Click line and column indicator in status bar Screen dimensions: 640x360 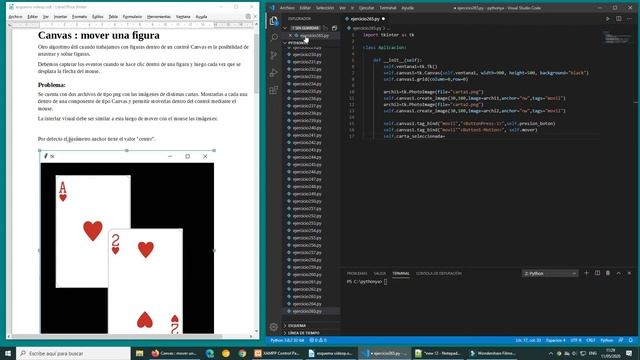pyautogui.click(x=528, y=340)
